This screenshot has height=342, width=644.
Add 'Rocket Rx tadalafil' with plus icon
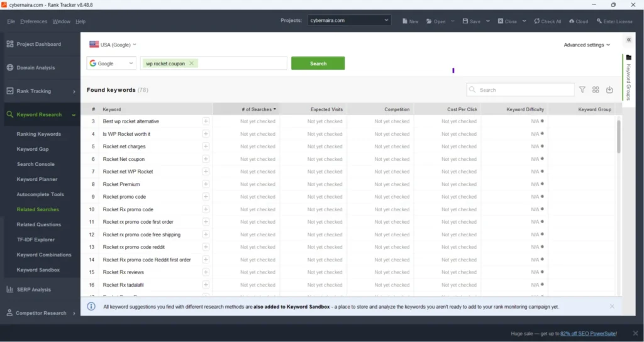click(206, 285)
